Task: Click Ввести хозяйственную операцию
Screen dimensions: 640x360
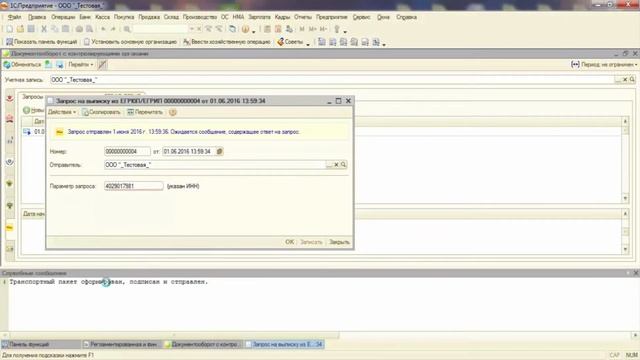Action: pyautogui.click(x=227, y=42)
